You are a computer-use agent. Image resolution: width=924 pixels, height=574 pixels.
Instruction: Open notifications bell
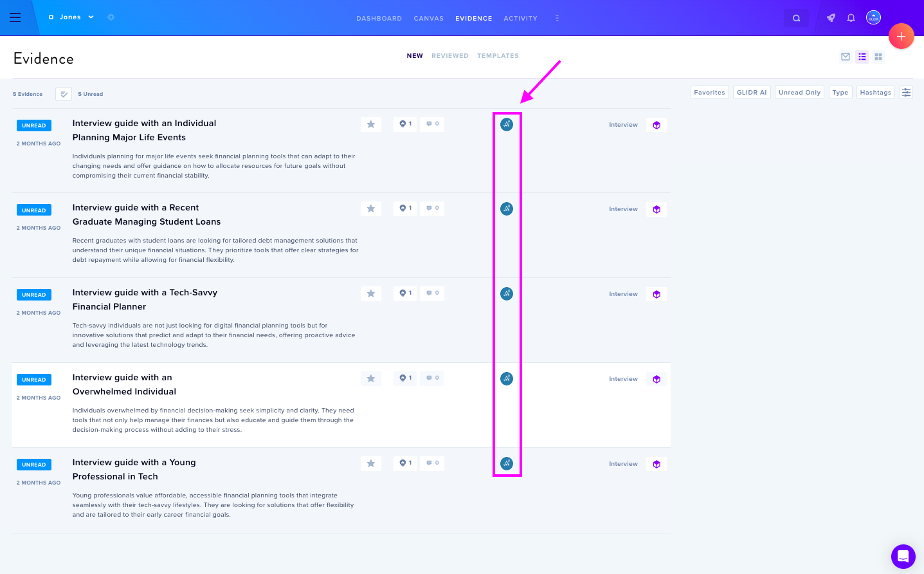[x=851, y=18]
